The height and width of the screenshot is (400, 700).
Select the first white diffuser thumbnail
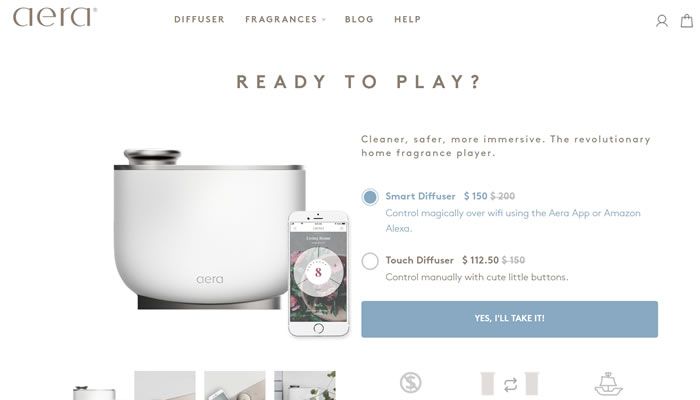point(95,390)
